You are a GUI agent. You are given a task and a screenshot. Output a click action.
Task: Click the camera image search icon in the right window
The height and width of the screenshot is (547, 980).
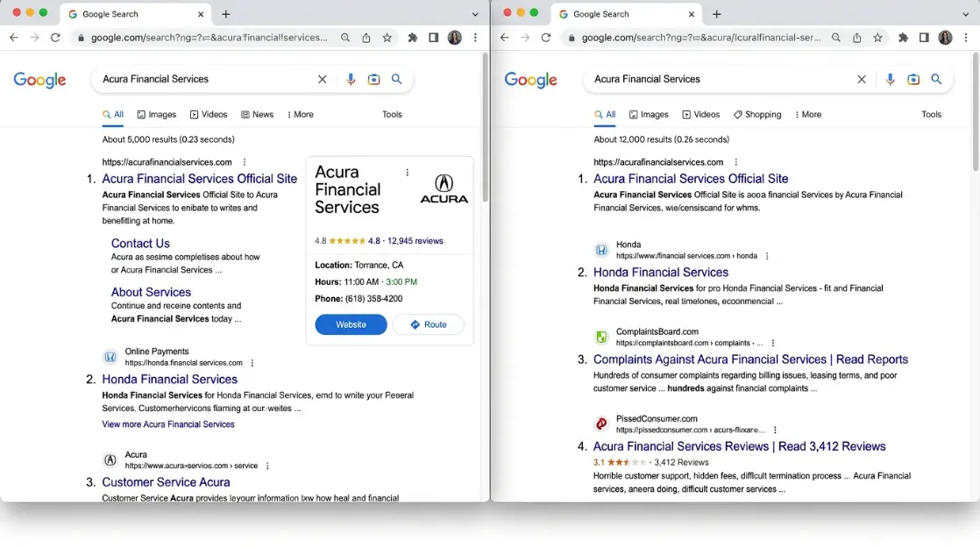point(913,80)
